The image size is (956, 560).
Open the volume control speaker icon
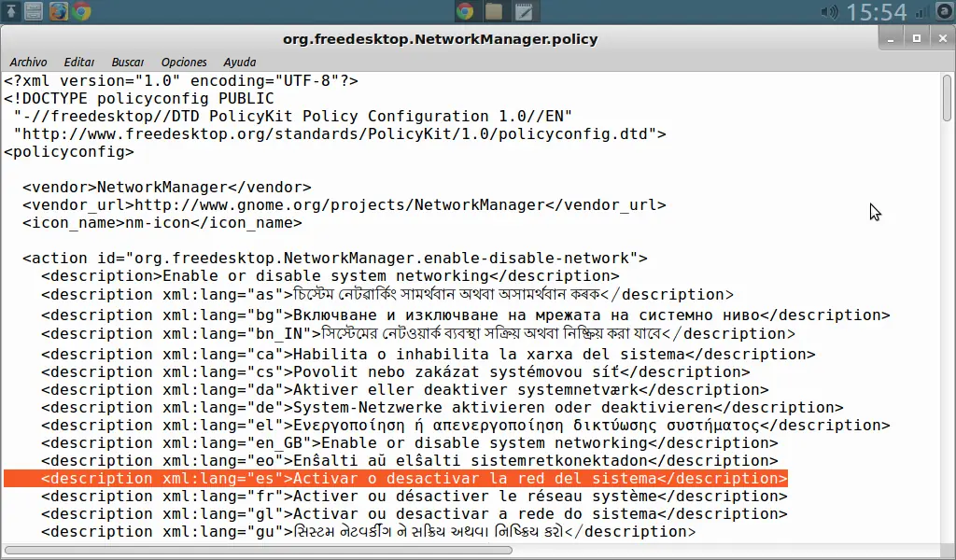tap(829, 11)
